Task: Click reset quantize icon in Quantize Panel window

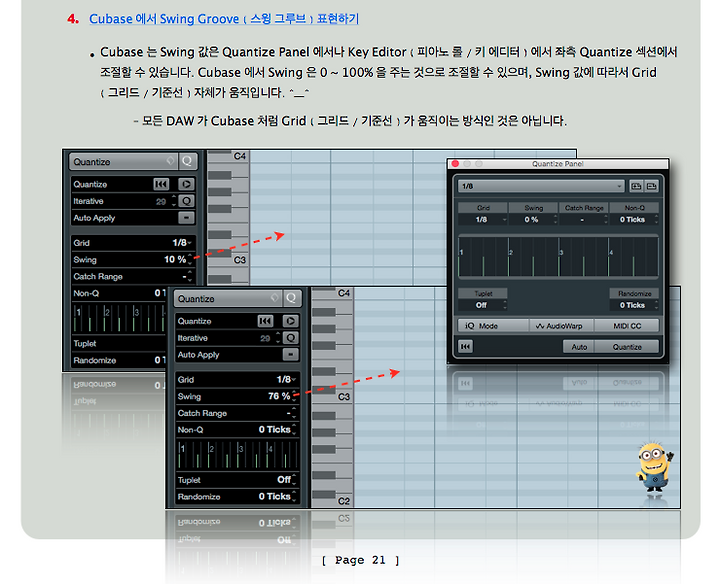Action: [466, 347]
